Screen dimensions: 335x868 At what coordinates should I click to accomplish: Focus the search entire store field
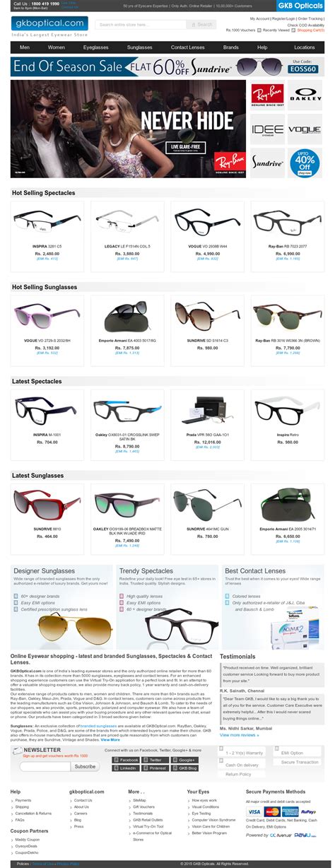point(141,24)
